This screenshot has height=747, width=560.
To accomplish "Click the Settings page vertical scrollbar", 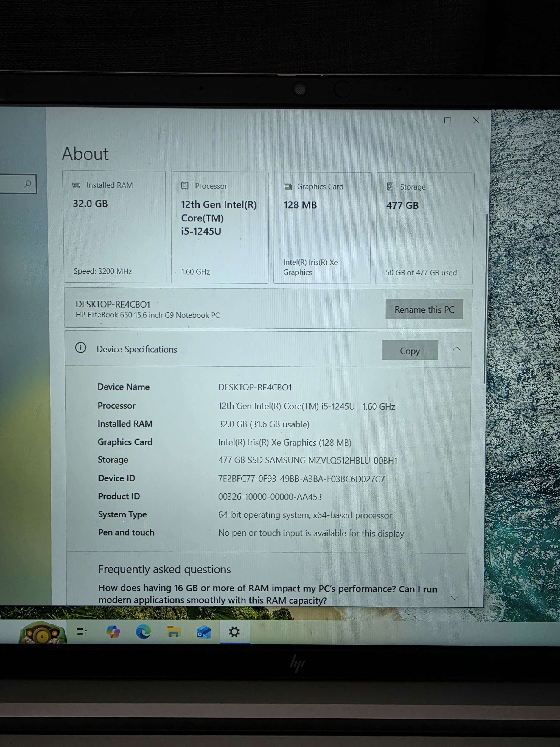I will click(x=485, y=299).
